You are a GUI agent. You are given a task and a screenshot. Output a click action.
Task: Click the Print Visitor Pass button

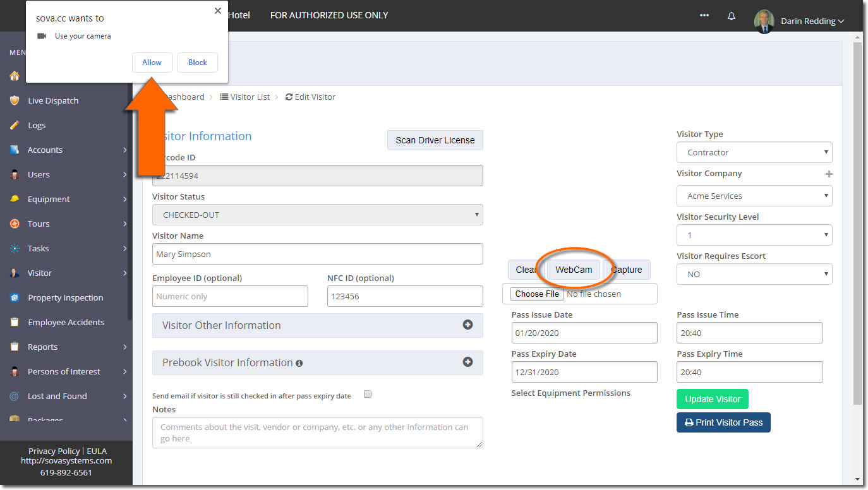(x=723, y=422)
